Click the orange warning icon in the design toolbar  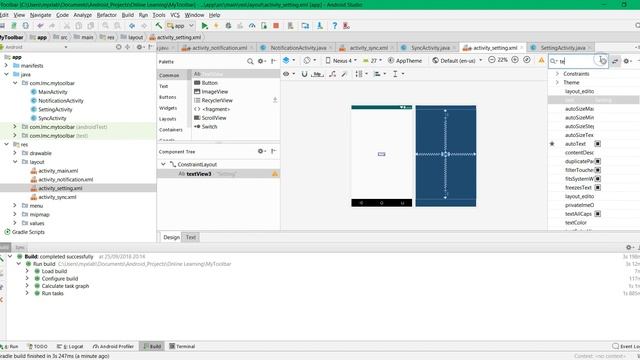coord(541,60)
